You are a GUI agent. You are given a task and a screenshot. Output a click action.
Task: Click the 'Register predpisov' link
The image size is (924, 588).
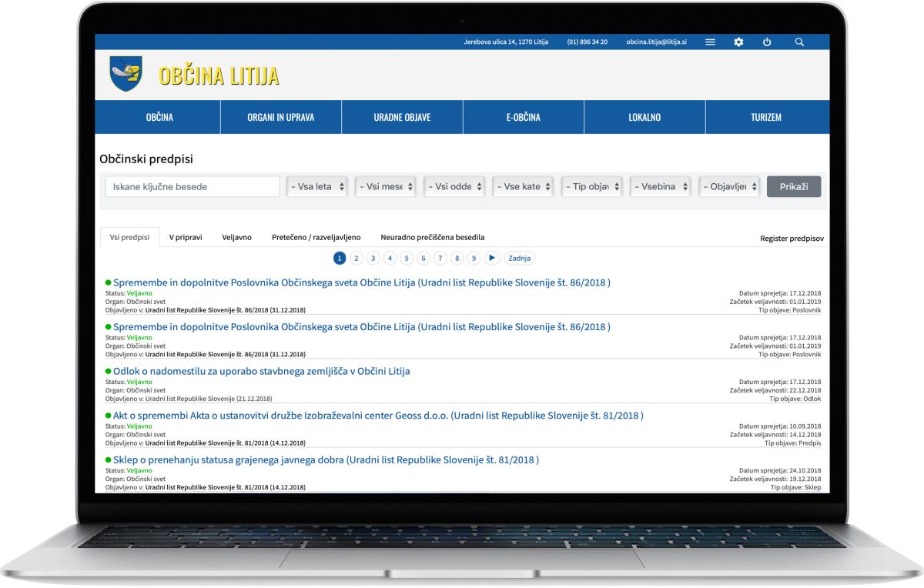tap(792, 239)
